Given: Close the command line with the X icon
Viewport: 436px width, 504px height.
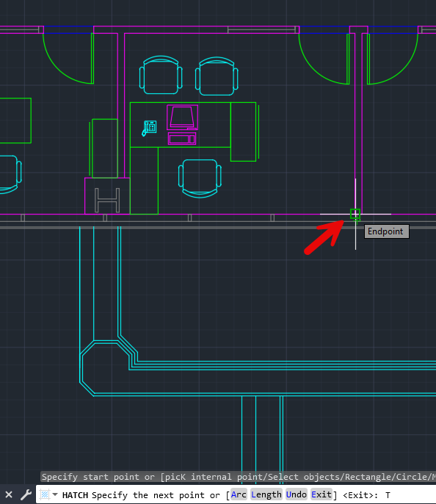Looking at the screenshot, I should [9, 494].
